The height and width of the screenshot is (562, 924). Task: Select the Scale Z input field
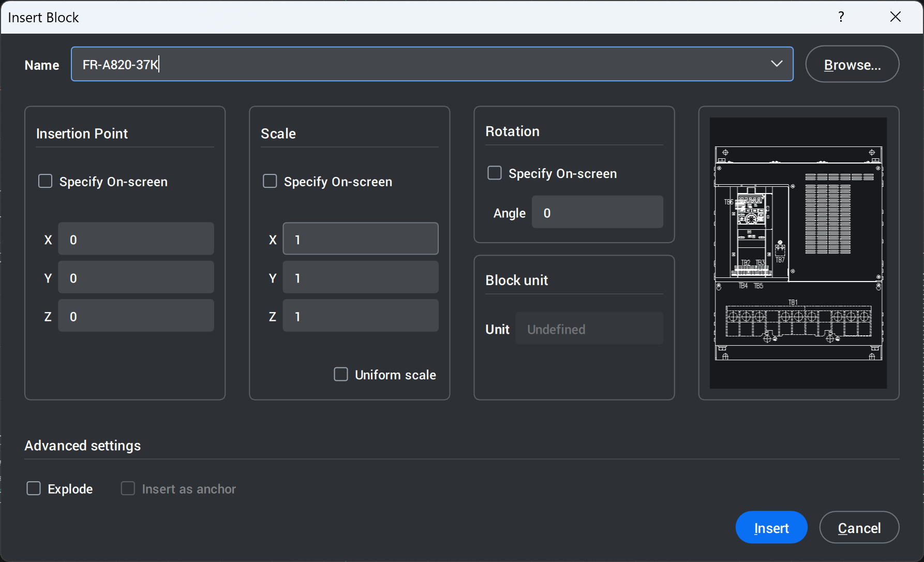(x=360, y=316)
